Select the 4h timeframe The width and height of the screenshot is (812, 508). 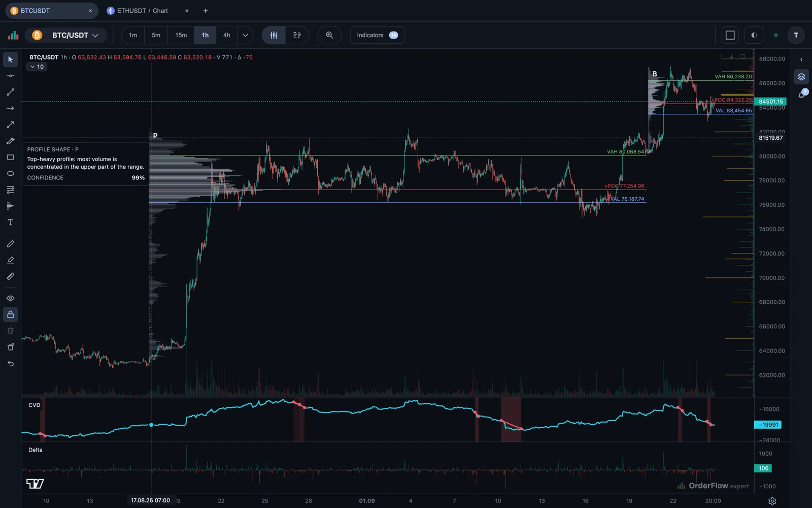coord(226,35)
